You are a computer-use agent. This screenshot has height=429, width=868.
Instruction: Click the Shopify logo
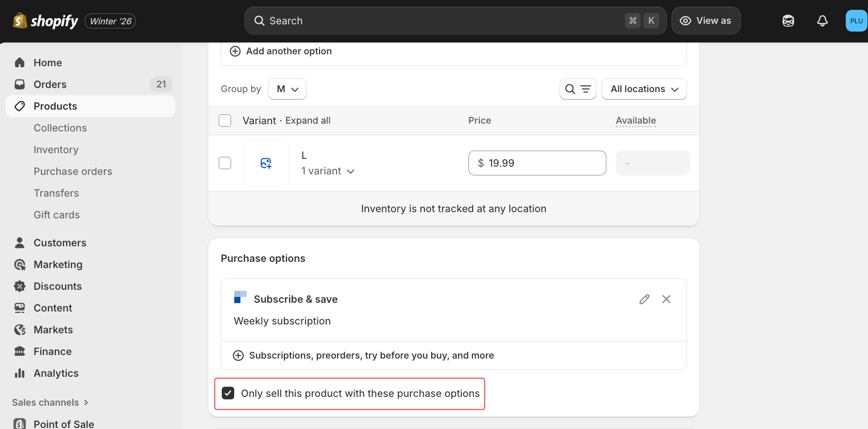45,21
